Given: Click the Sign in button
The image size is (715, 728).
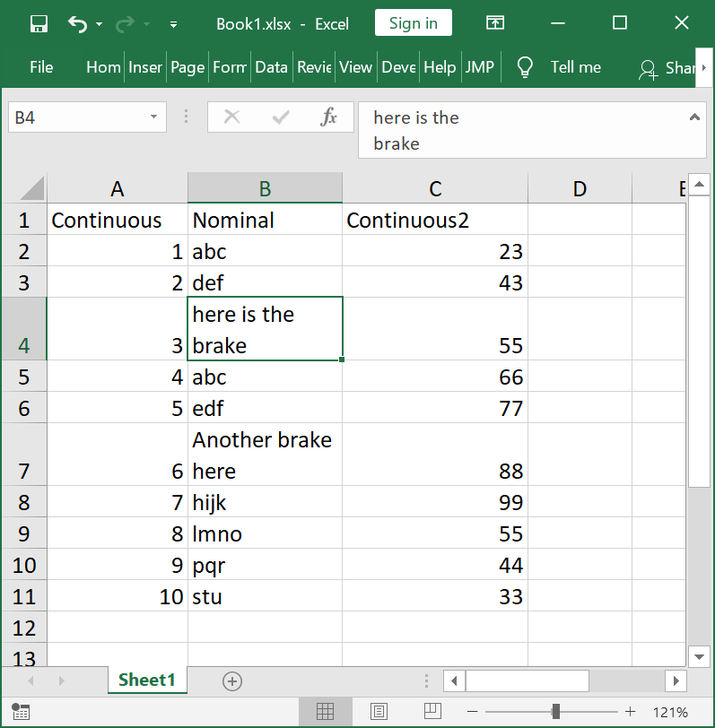Looking at the screenshot, I should click(414, 24).
